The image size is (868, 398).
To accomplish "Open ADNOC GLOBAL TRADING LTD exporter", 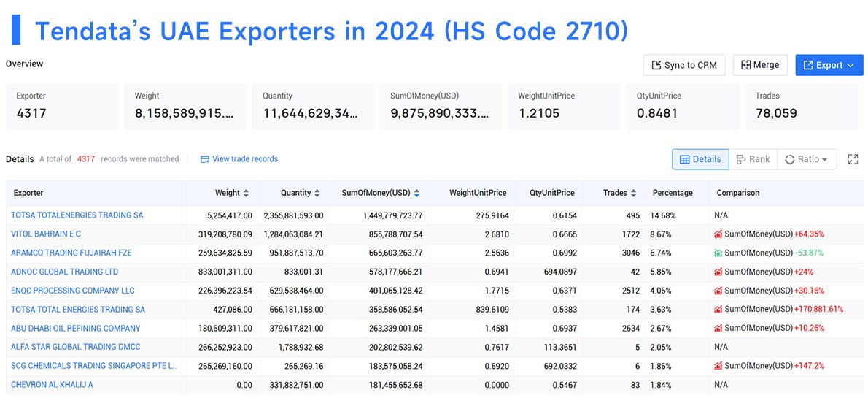I will tap(65, 272).
